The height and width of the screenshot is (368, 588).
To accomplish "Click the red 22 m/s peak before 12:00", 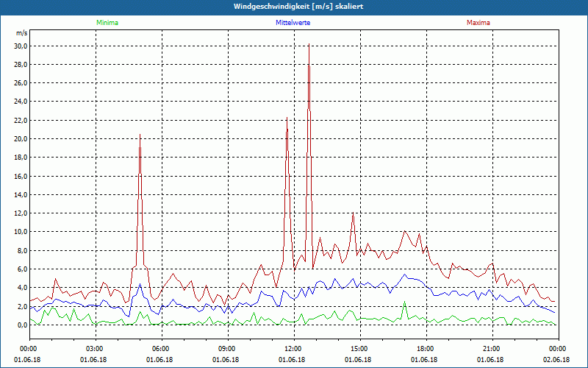I will pos(287,118).
